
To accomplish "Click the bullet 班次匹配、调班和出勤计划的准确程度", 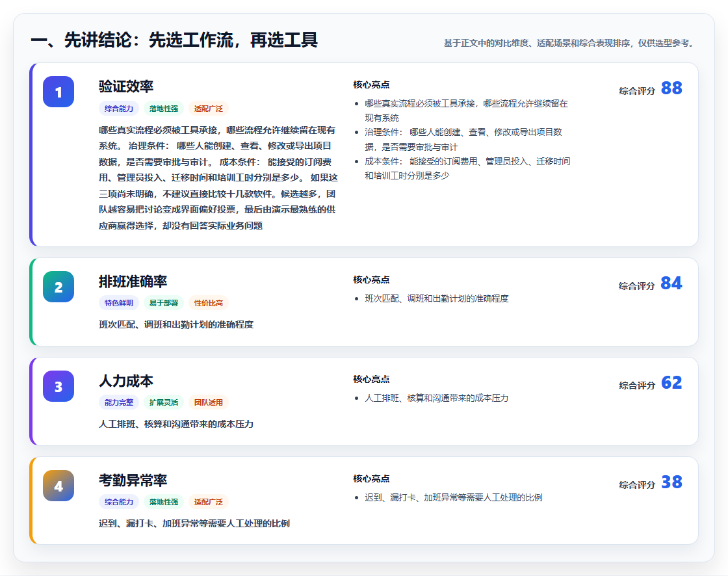I will click(x=436, y=298).
